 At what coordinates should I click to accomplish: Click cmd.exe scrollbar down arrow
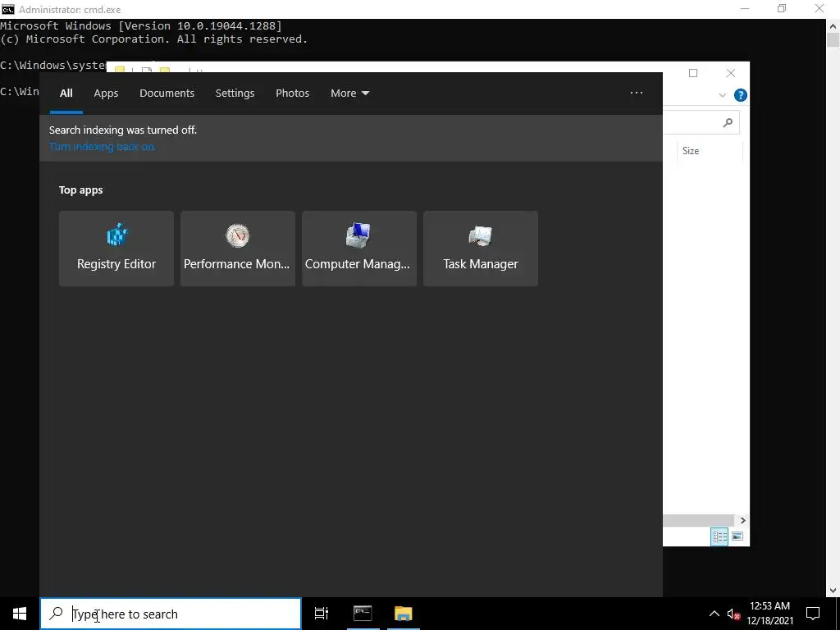[833, 591]
